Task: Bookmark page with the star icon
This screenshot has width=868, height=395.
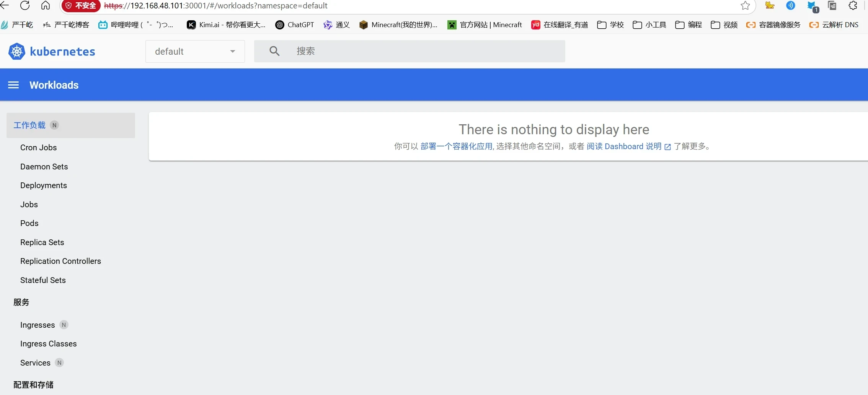Action: coord(745,5)
